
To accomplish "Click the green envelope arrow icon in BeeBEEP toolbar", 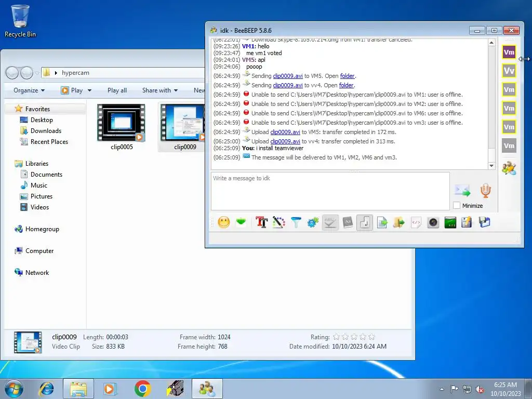I will pyautogui.click(x=241, y=222).
